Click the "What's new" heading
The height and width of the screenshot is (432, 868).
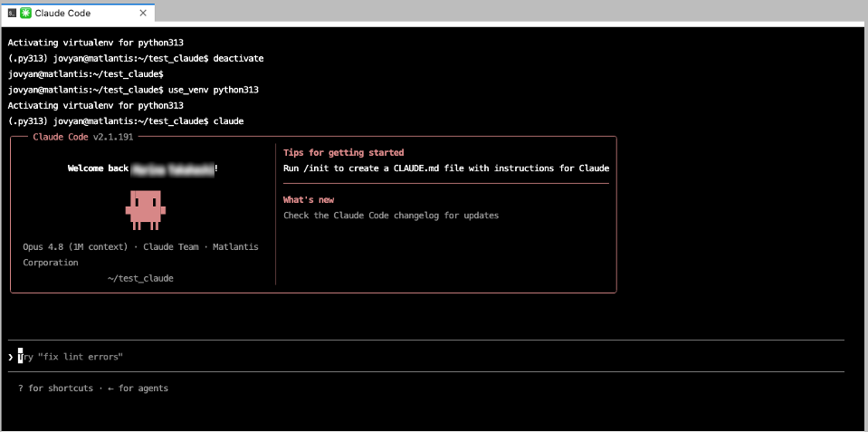309,200
